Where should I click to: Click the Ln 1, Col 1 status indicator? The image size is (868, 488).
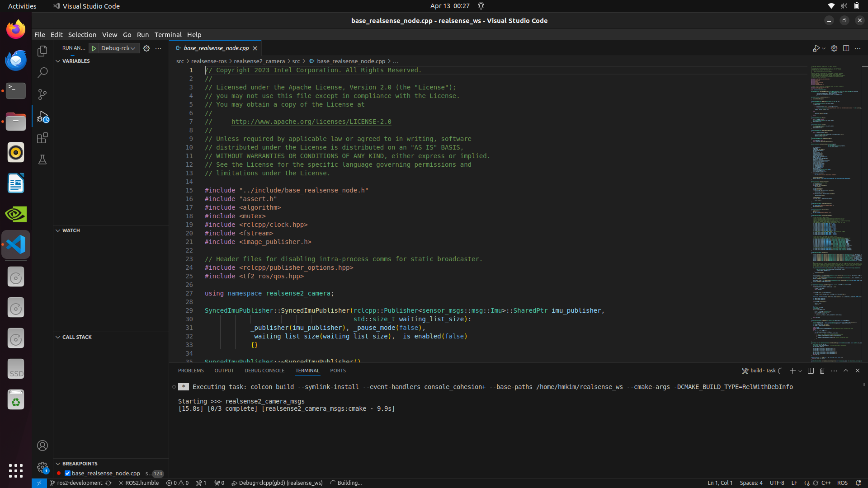[720, 483]
